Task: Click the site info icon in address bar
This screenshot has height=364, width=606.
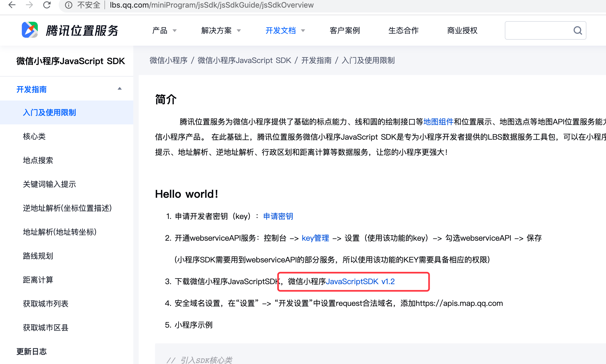Action: click(x=69, y=5)
